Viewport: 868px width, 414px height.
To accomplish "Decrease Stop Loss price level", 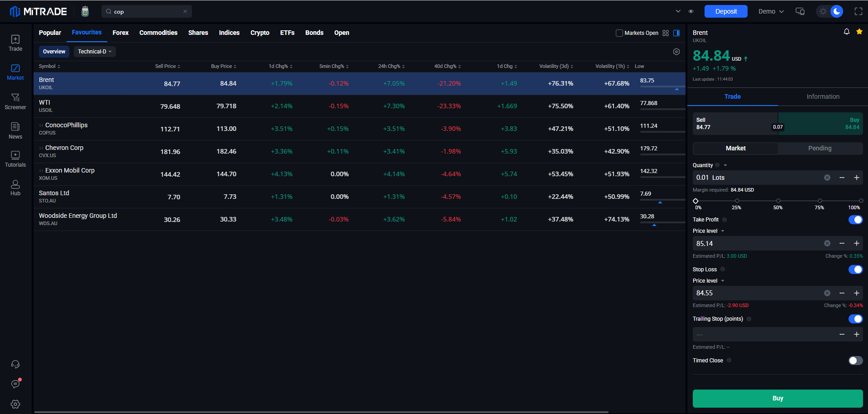I will coord(842,293).
